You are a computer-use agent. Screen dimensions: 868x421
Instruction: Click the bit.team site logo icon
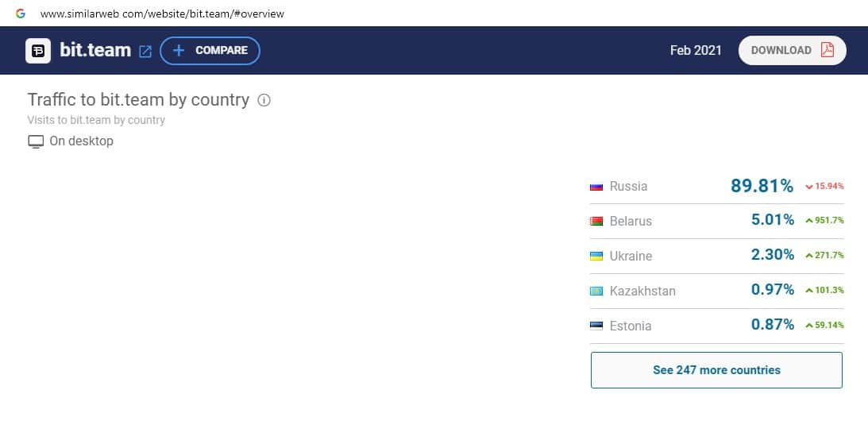click(38, 50)
